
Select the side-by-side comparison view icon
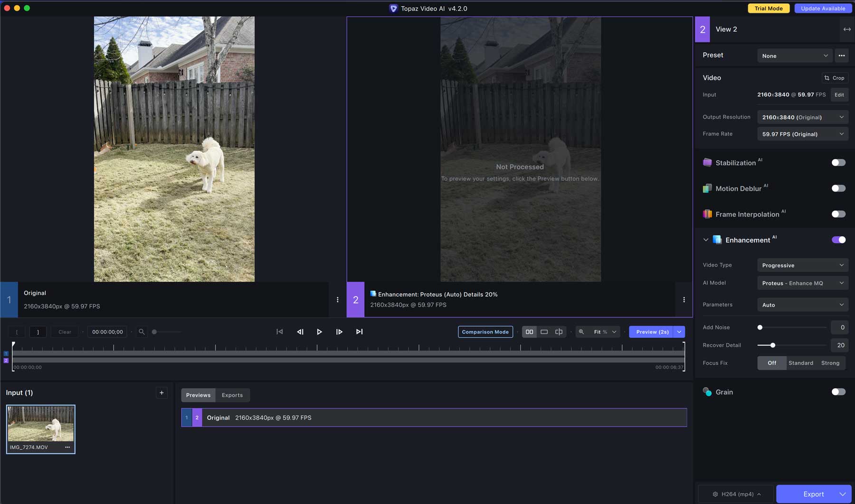[x=529, y=332]
